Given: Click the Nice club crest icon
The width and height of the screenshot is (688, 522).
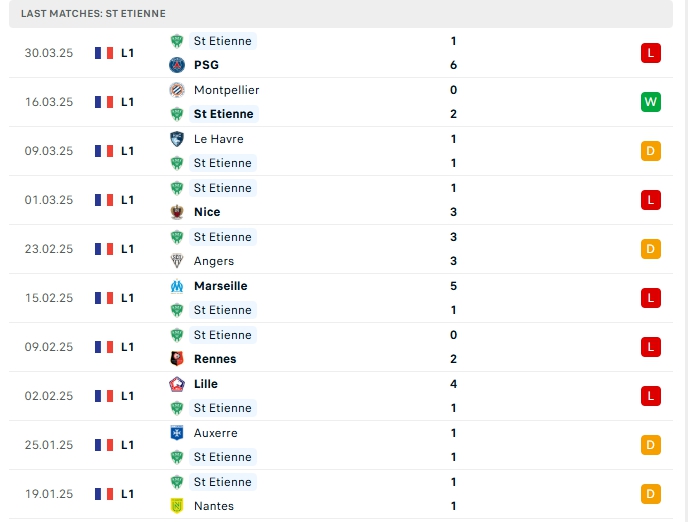Looking at the screenshot, I should coord(177,212).
